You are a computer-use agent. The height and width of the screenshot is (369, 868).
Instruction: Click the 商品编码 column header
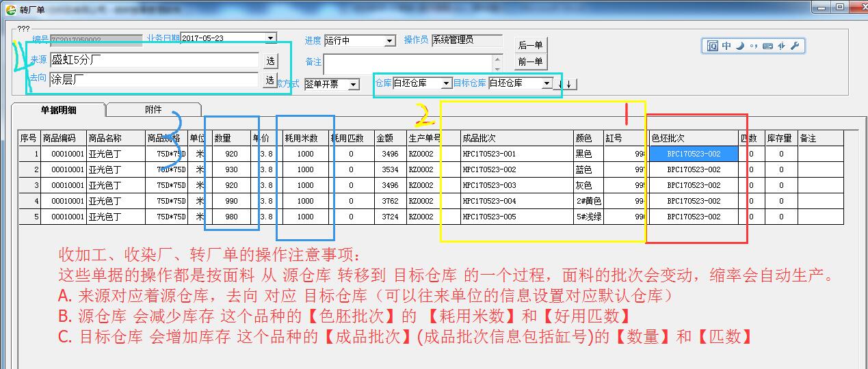click(64, 138)
